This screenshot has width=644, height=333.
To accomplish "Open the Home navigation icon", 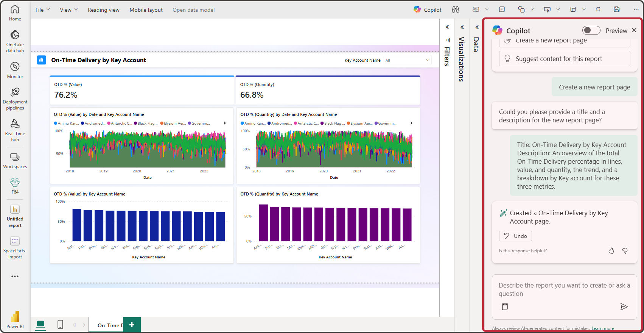I will tap(15, 13).
